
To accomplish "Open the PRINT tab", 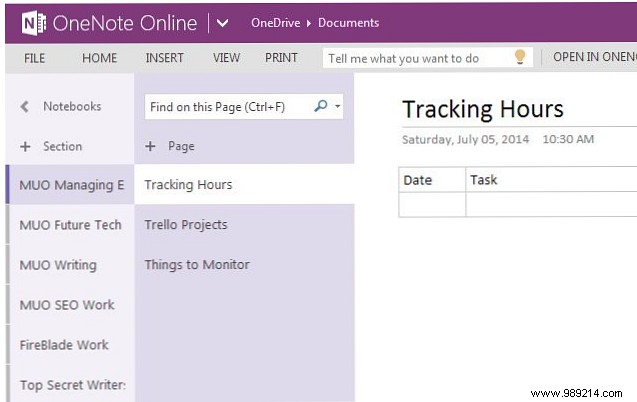I will tap(281, 58).
